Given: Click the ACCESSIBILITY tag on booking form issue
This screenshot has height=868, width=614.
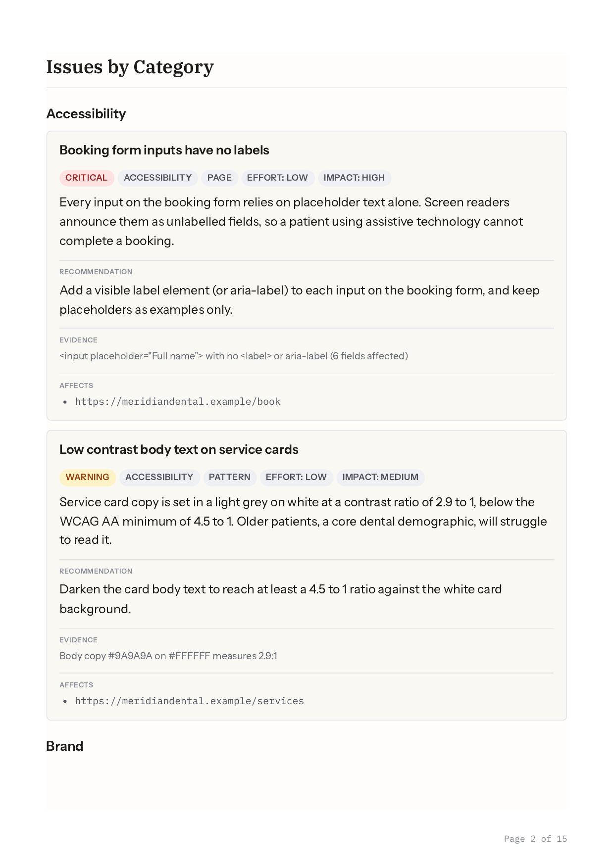Looking at the screenshot, I should pos(157,178).
